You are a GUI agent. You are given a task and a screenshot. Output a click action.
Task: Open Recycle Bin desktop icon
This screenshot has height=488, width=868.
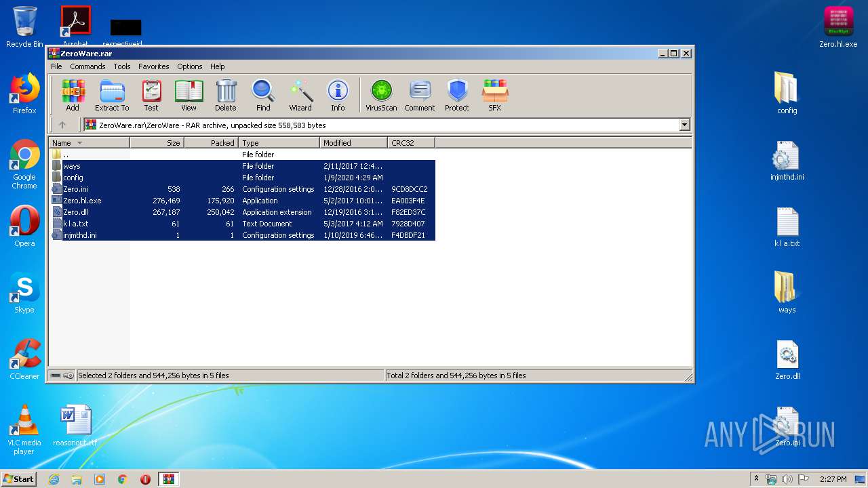24,27
